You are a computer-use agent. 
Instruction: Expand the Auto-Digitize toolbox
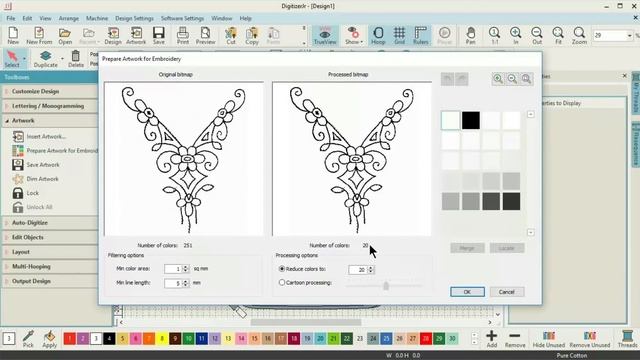(x=50, y=222)
